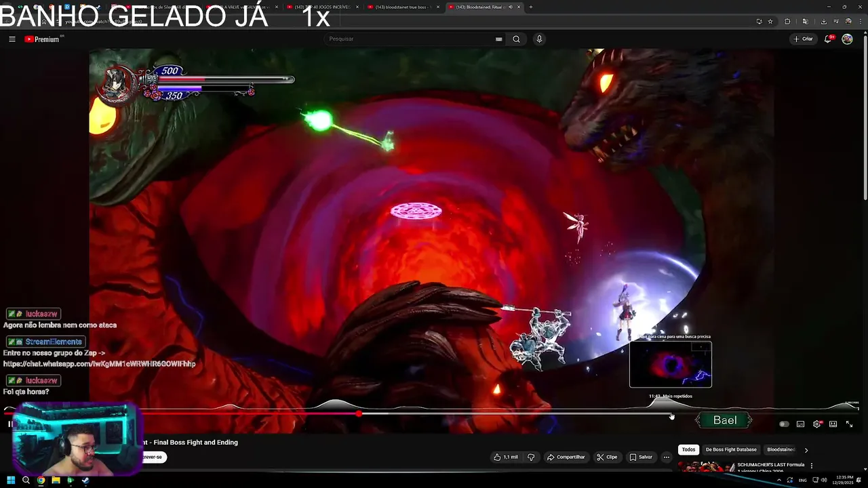Open YouTube notifications bell

828,39
